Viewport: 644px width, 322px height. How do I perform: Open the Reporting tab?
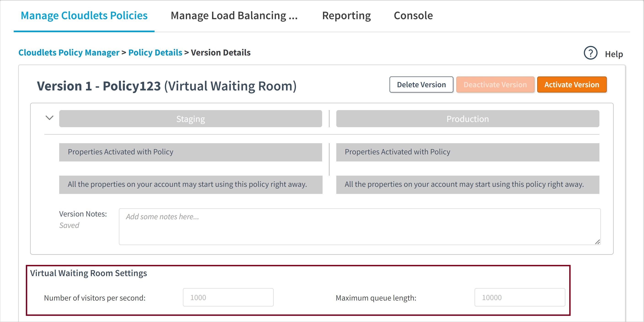coord(346,16)
